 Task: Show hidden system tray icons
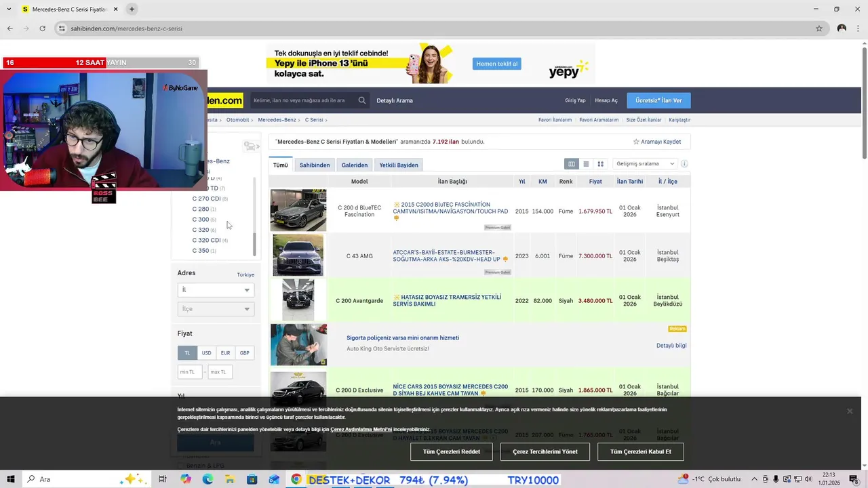[x=755, y=479]
